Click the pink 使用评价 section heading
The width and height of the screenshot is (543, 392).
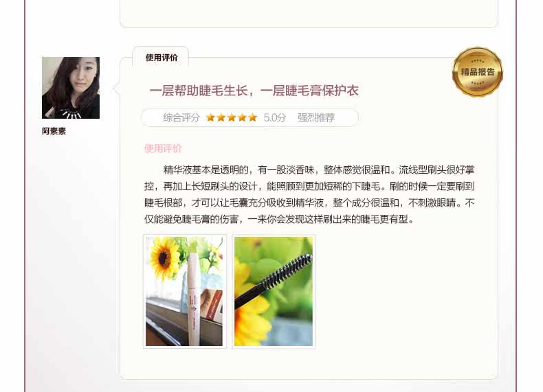[x=163, y=148]
